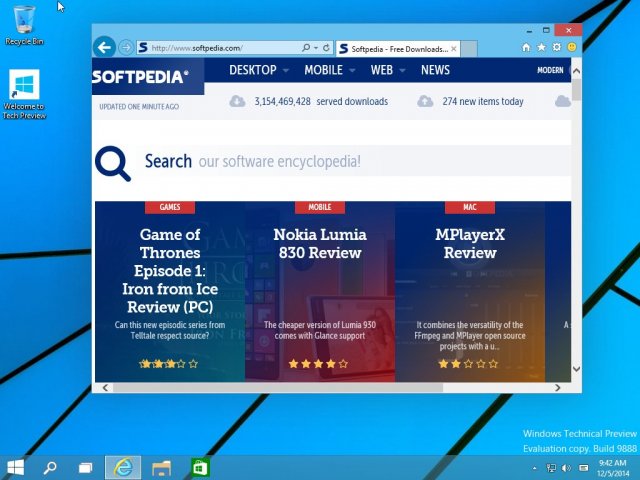
Task: Maximize the Internet Explorer window
Action: [x=546, y=30]
